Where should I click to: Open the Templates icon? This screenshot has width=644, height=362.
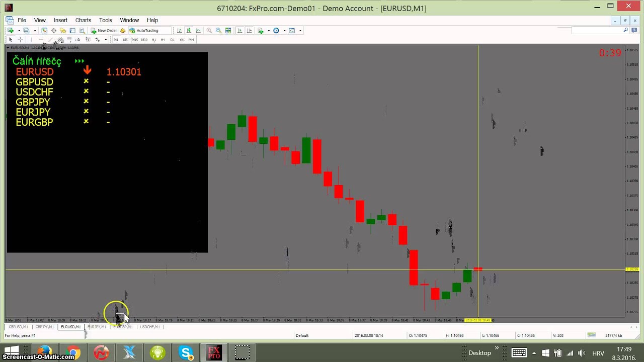tap(292, 31)
